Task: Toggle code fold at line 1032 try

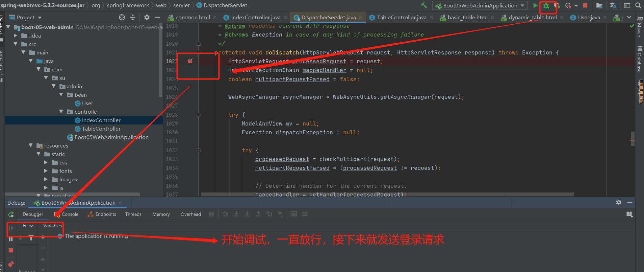Action: point(199,150)
